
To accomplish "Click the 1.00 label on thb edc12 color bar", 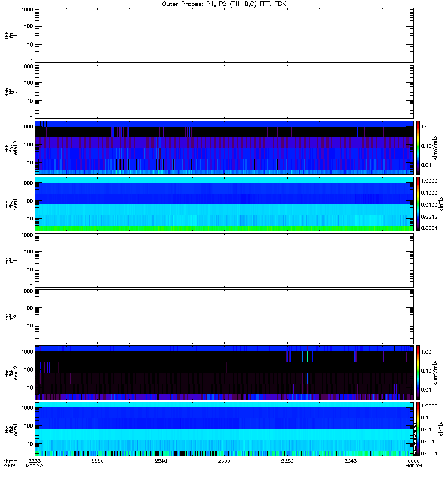I will (x=426, y=127).
